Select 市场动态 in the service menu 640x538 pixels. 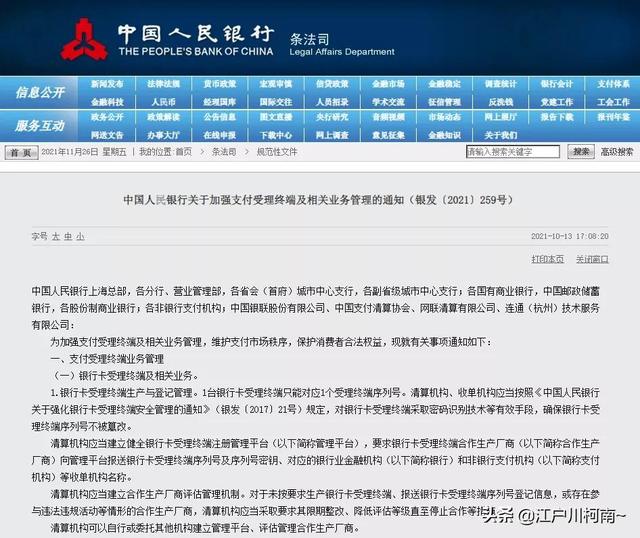pos(444,117)
